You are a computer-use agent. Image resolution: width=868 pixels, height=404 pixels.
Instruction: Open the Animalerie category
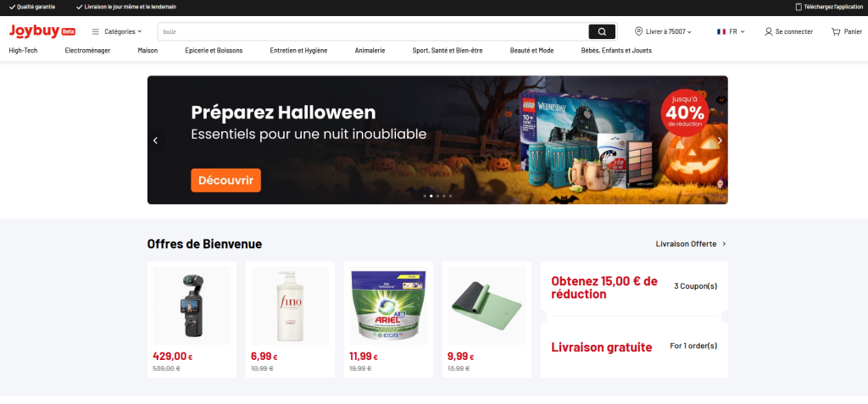point(370,50)
